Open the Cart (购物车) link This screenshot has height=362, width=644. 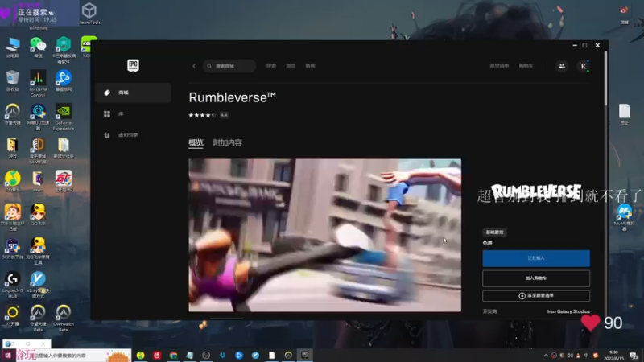pos(526,66)
